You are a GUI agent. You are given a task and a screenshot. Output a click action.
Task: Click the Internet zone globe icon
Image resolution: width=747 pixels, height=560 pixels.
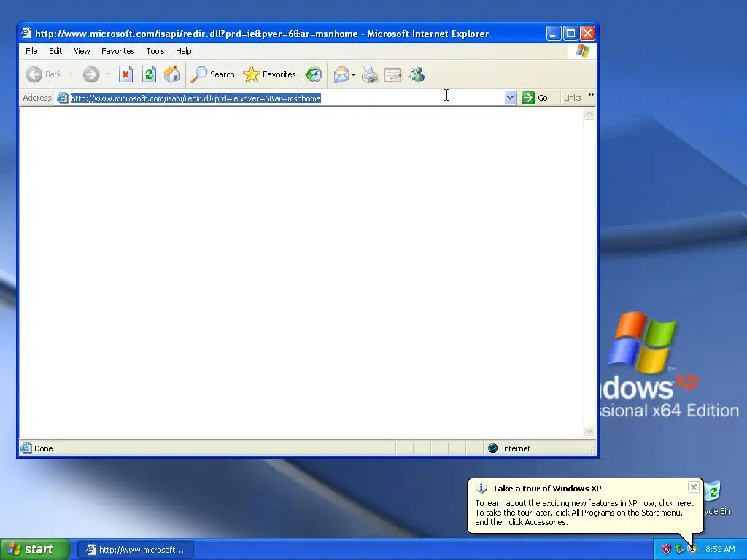pos(493,448)
